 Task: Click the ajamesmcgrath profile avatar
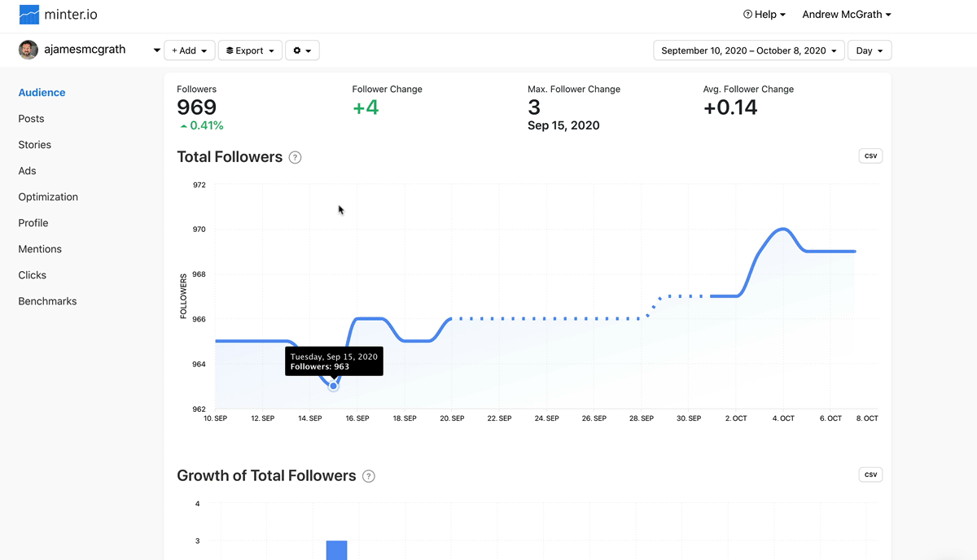28,50
